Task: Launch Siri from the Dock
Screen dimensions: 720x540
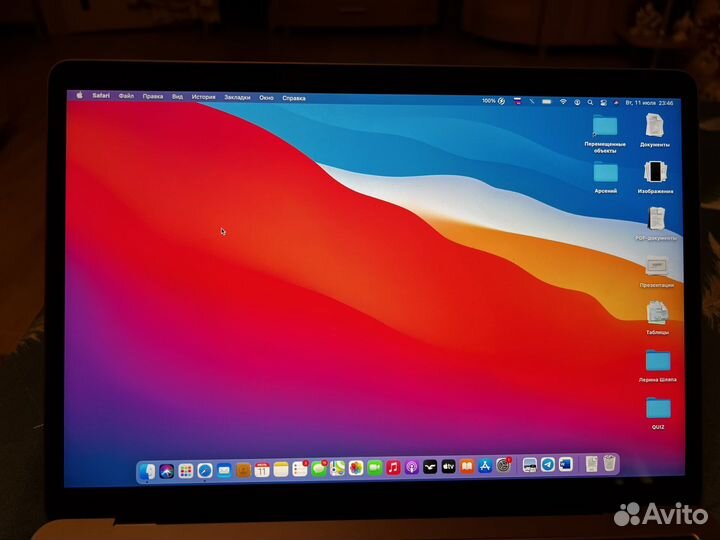Action: point(167,471)
